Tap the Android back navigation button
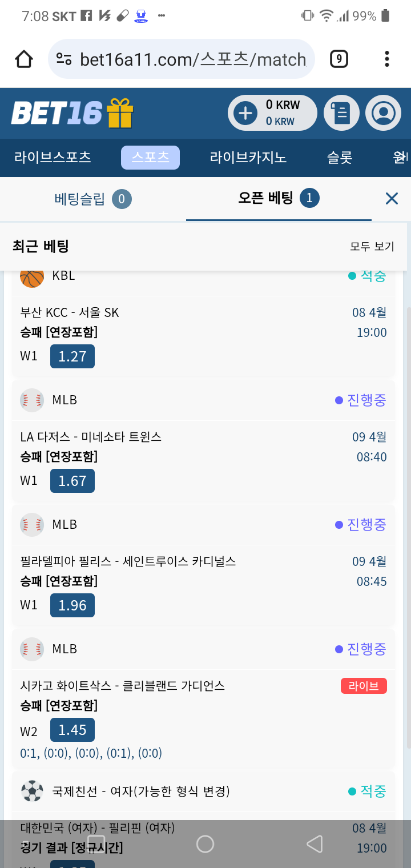Screen dimensions: 411x868 point(315,844)
